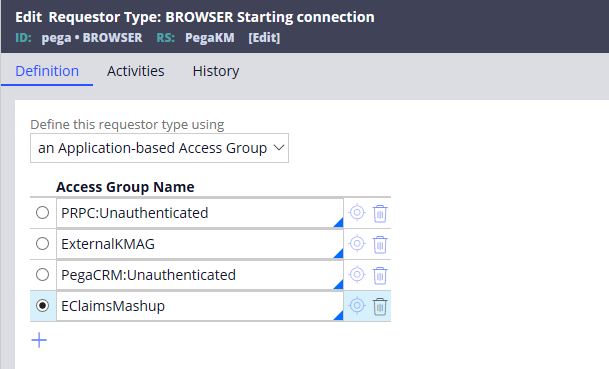Click inside the PegaCRM:Unauthenticated text field

coord(200,275)
